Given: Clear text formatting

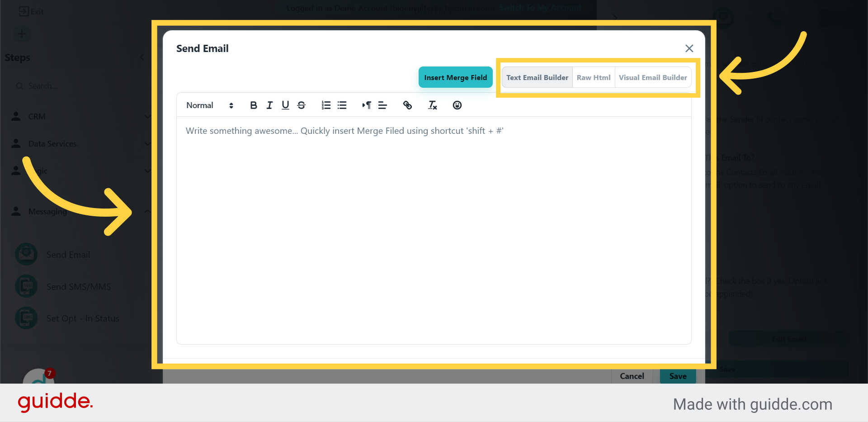Looking at the screenshot, I should coord(433,105).
